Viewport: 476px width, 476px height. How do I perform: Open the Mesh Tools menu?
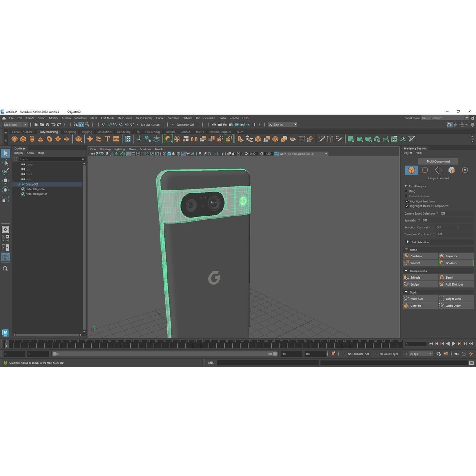(124, 118)
